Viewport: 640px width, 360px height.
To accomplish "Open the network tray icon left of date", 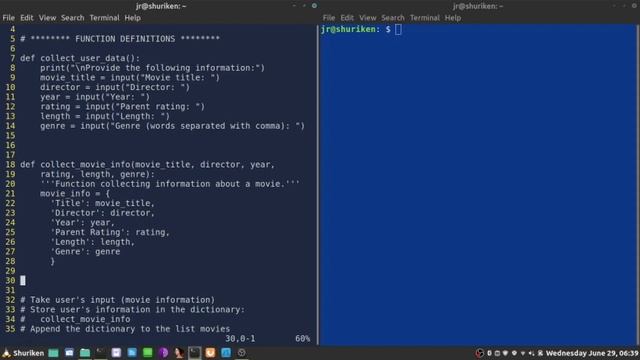I will click(540, 353).
